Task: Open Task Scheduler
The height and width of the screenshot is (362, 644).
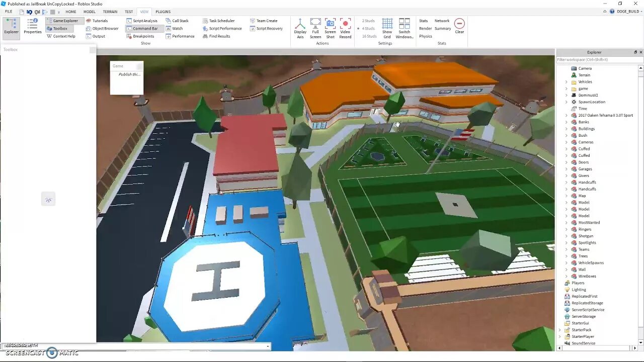Action: 219,21
